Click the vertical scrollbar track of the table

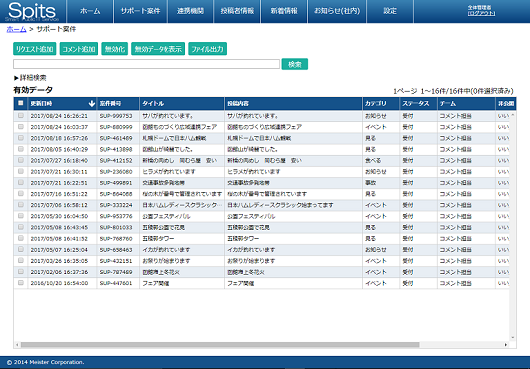pyautogui.click(x=512, y=226)
